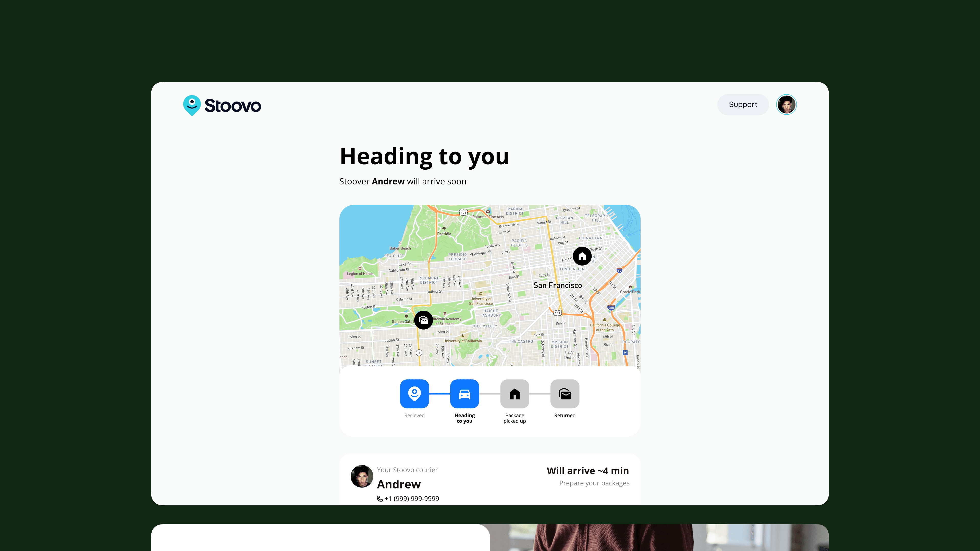This screenshot has height=551, width=980.
Task: Click the courier Andrew's photo
Action: coord(361,476)
